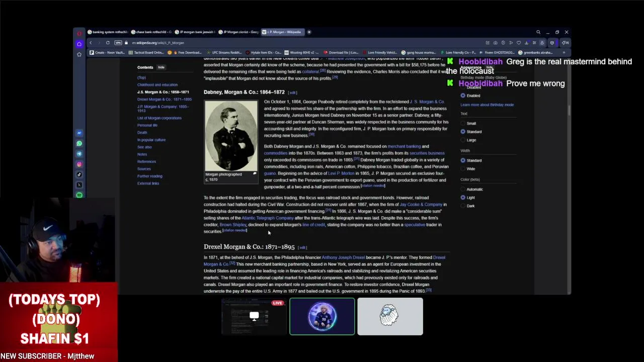The image size is (644, 362).
Task: Open the browser tab search magnifier
Action: (x=538, y=32)
